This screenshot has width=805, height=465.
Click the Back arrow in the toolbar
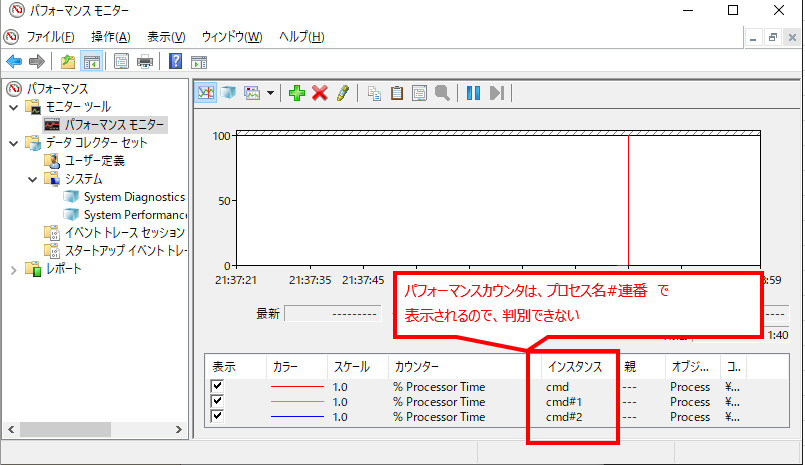14,62
